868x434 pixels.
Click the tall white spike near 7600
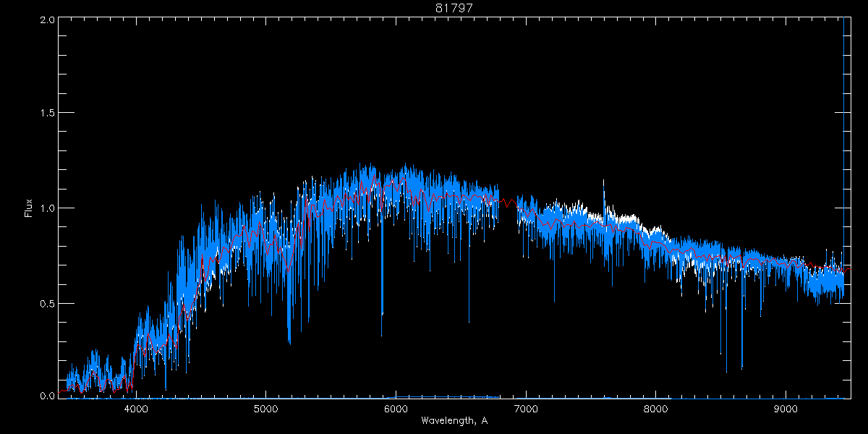click(x=604, y=192)
